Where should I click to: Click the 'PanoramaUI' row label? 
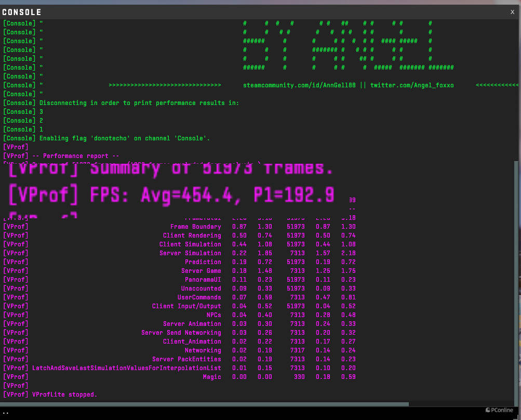point(203,280)
